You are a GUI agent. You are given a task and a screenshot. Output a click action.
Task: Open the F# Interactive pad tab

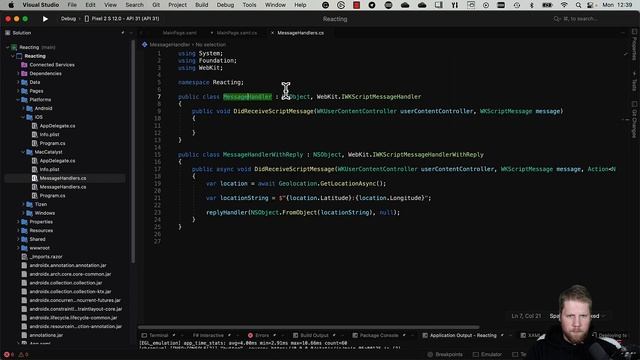pyautogui.click(x=208, y=336)
